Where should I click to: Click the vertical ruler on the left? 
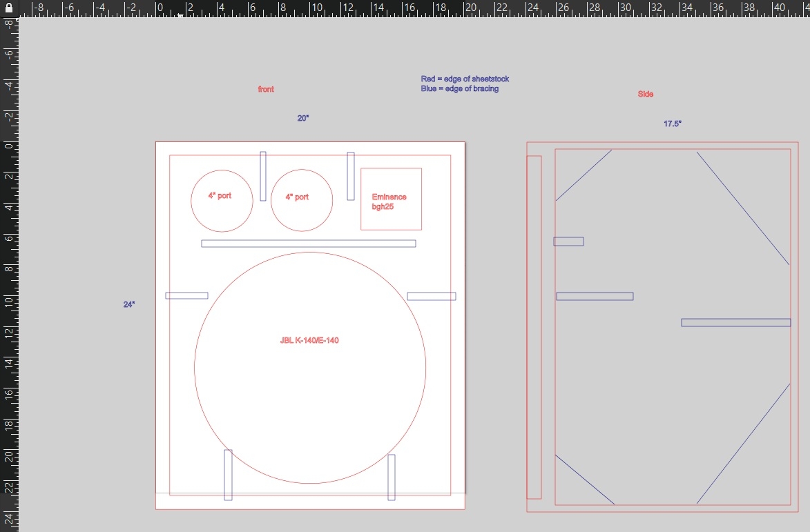click(x=9, y=275)
